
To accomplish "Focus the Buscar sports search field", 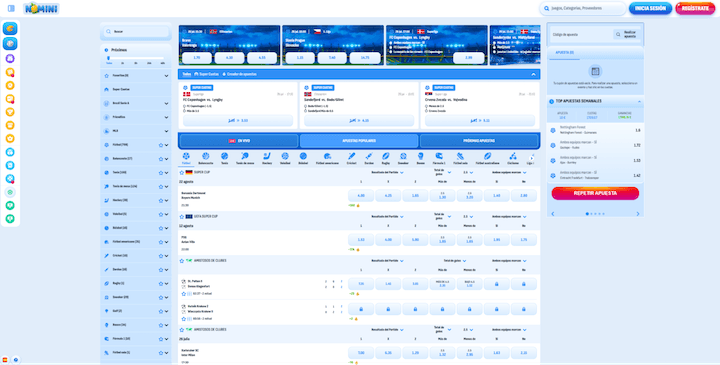I will (x=136, y=32).
